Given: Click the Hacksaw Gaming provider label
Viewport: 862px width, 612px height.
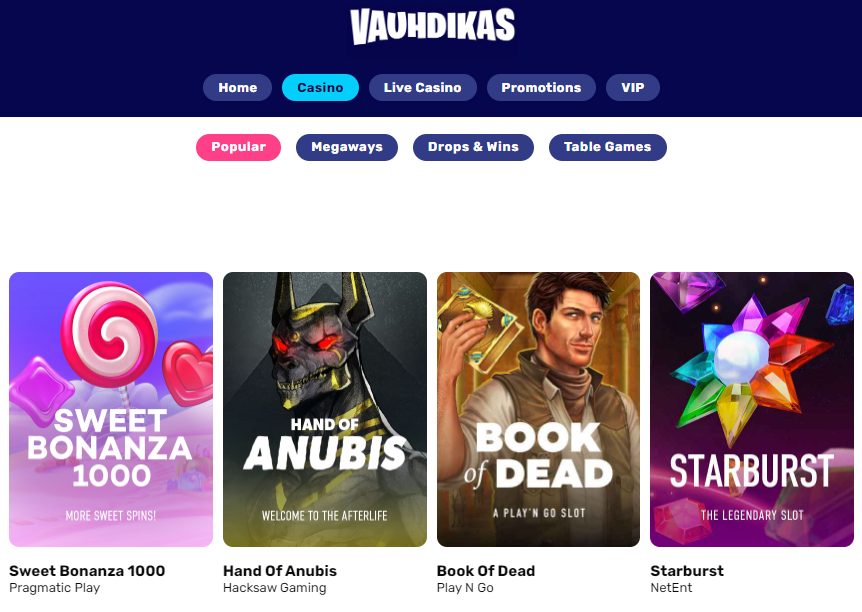Looking at the screenshot, I should (274, 588).
